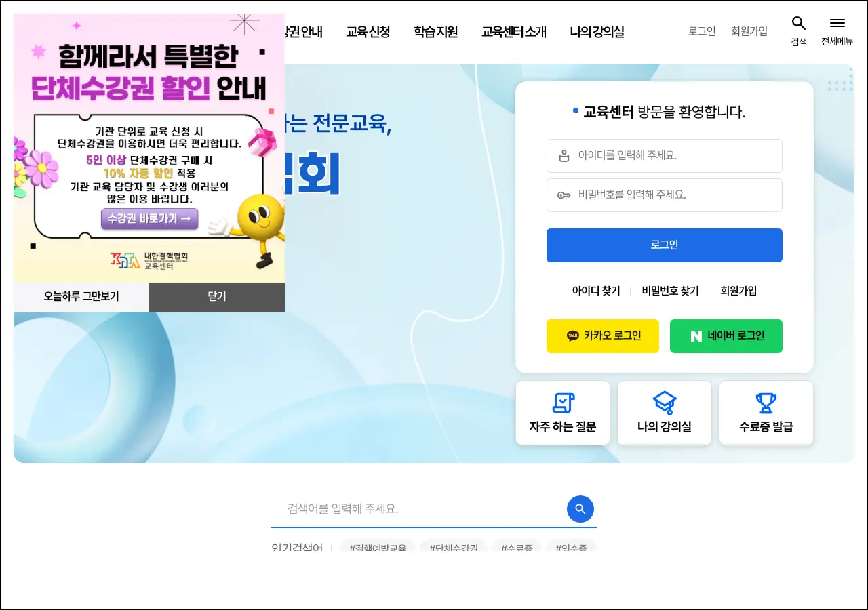This screenshot has height=610, width=868.
Task: Click the blue round search button
Action: click(580, 509)
